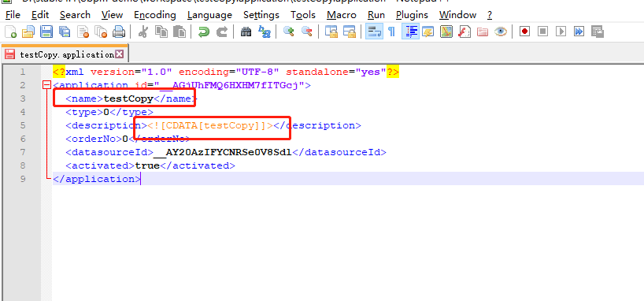Open the Window menu
The width and height of the screenshot is (644, 301).
[457, 15]
